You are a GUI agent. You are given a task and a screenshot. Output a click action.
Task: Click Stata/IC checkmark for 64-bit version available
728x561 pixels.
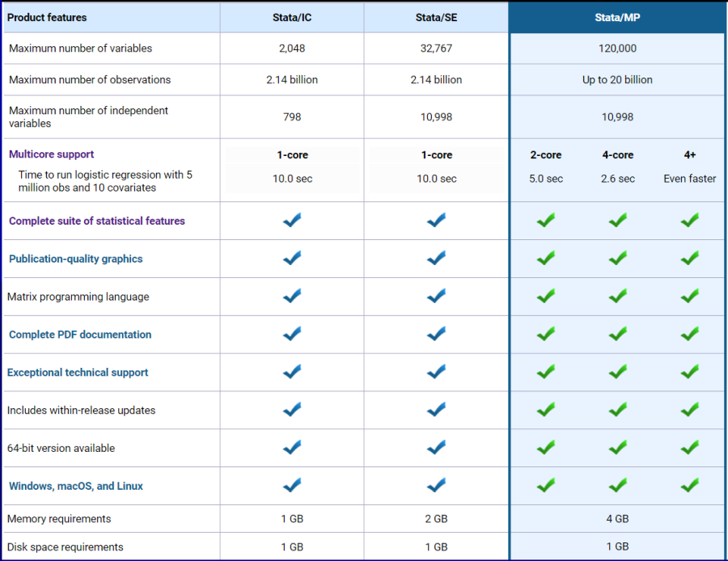(x=292, y=448)
